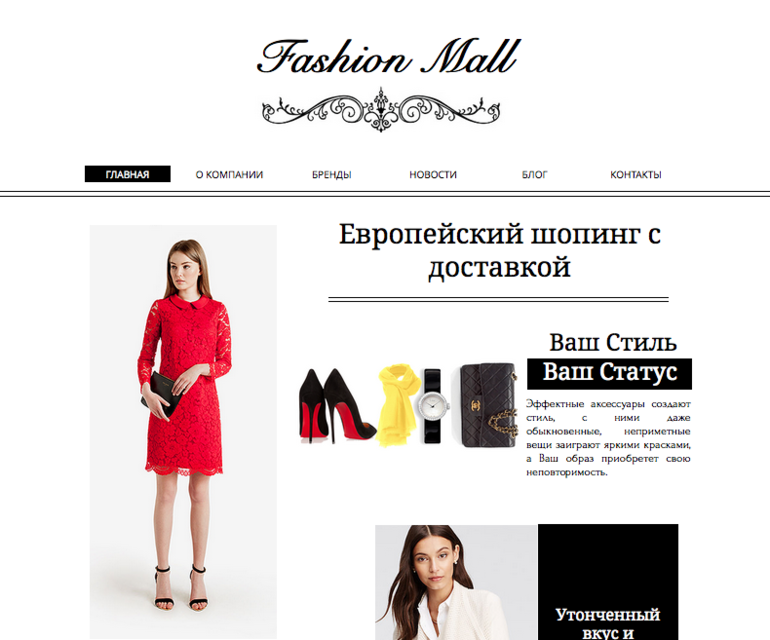Click the accessories description paragraph

click(608, 438)
